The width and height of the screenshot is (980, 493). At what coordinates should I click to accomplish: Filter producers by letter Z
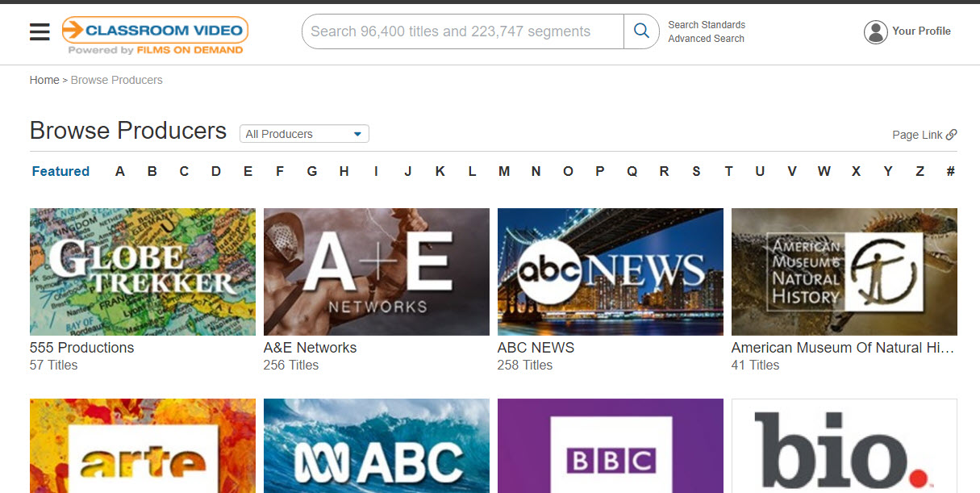click(x=920, y=171)
